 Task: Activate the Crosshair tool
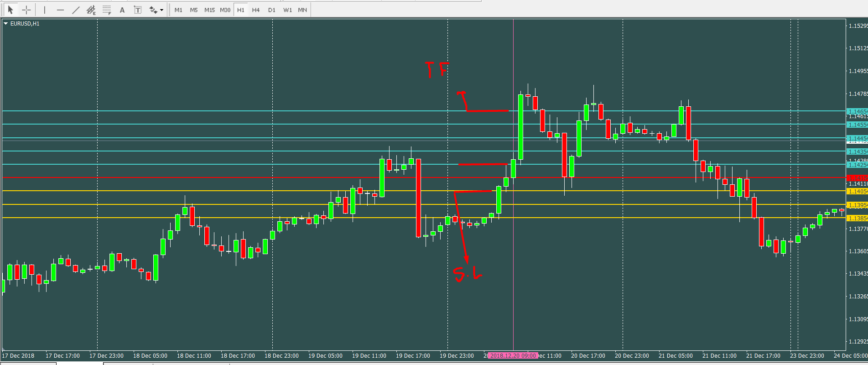coord(26,10)
